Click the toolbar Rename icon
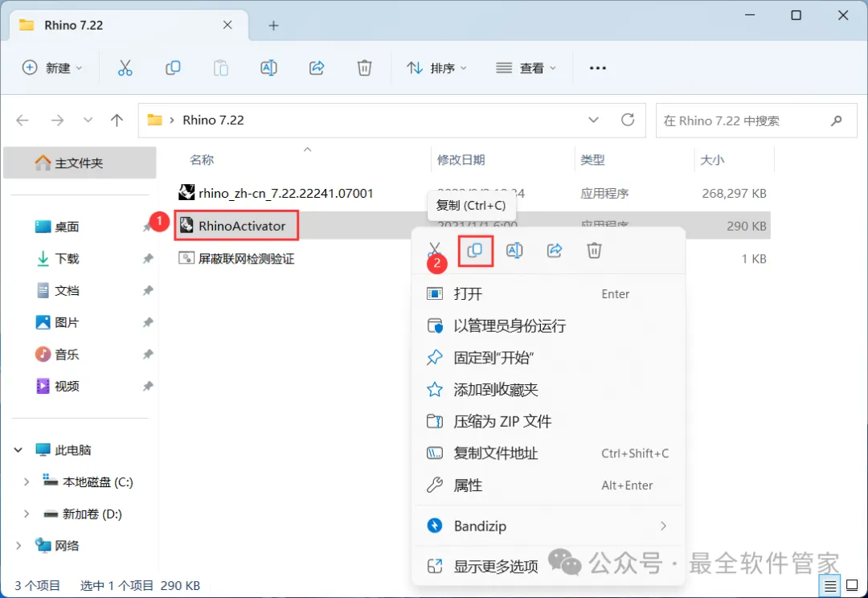Viewport: 868px width, 598px height. point(268,68)
